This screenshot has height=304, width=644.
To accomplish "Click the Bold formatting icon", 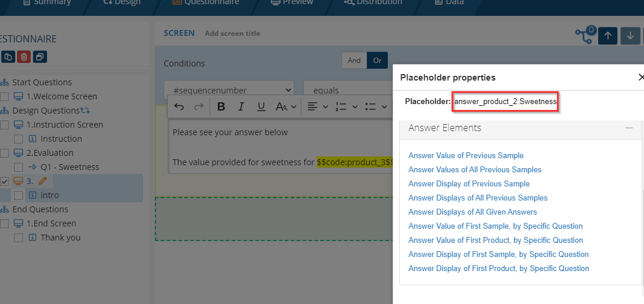I will tap(221, 106).
